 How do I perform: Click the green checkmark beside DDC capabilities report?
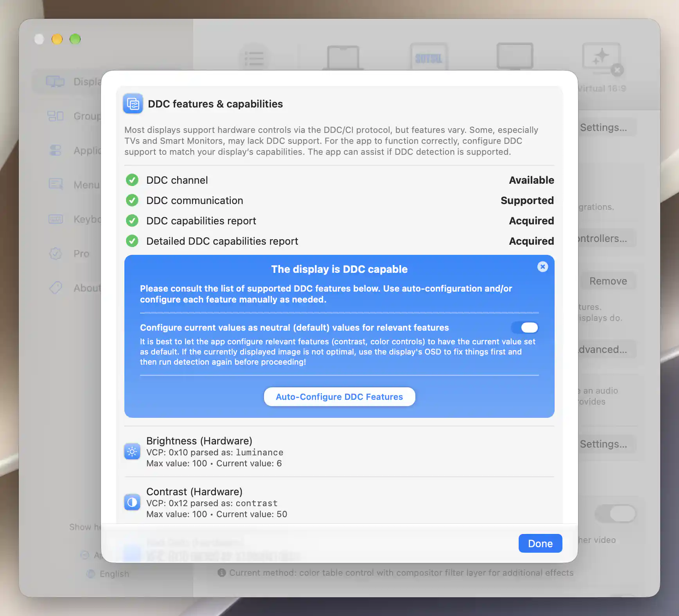[132, 221]
